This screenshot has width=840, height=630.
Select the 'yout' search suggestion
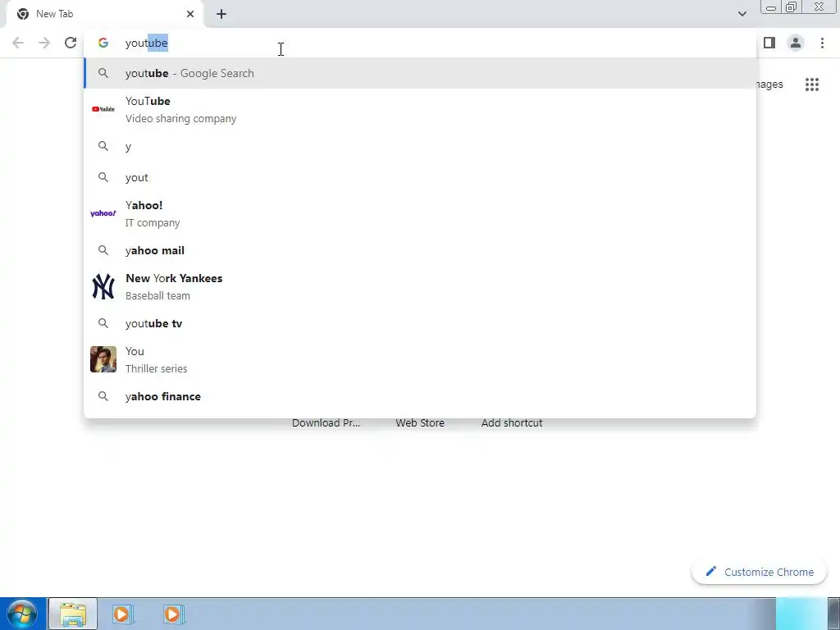click(420, 177)
